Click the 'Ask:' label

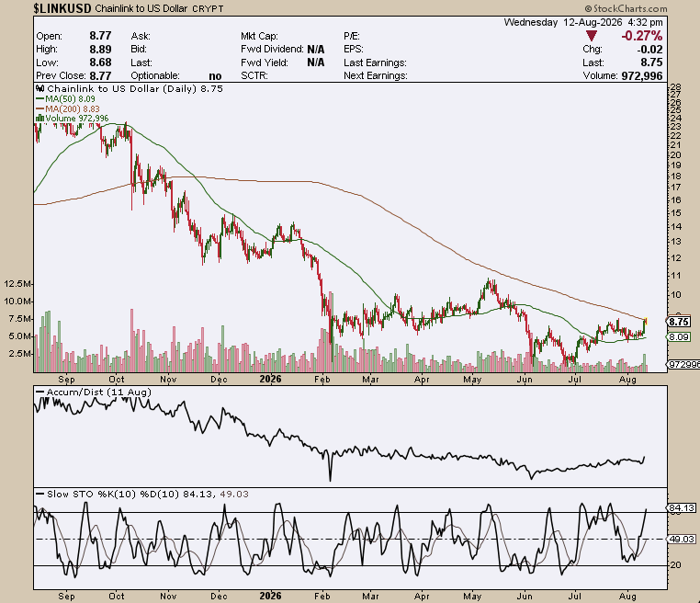[x=141, y=36]
